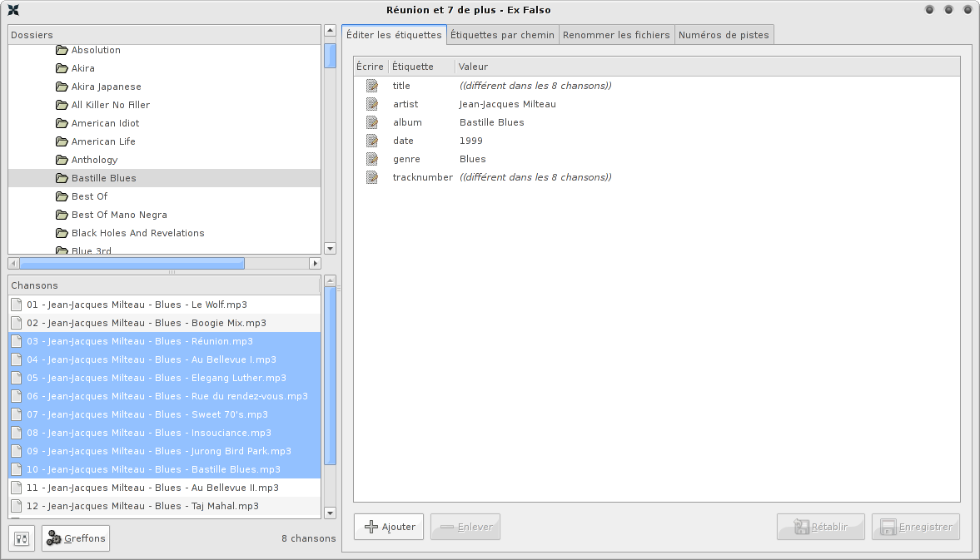Click the Enlever button
The height and width of the screenshot is (560, 980).
(x=465, y=527)
